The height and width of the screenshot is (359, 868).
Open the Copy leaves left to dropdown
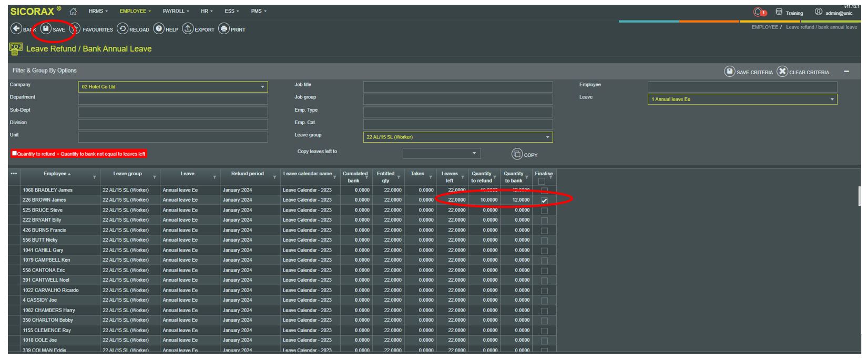click(x=442, y=153)
